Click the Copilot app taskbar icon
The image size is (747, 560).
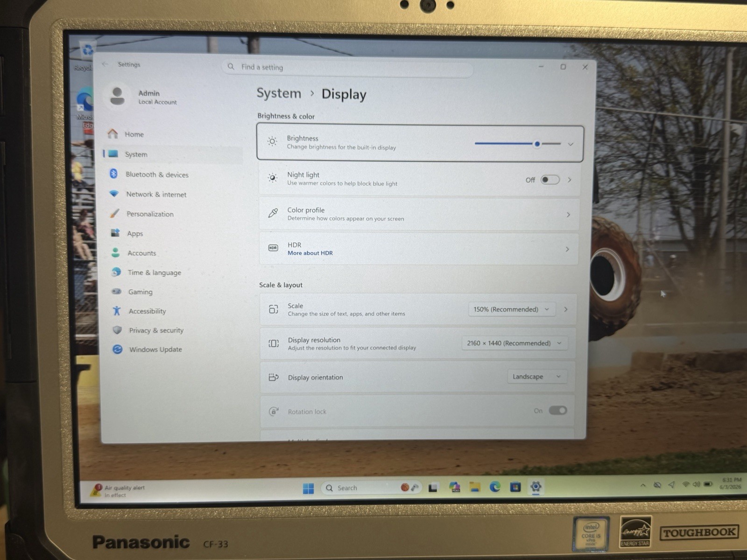coord(454,487)
